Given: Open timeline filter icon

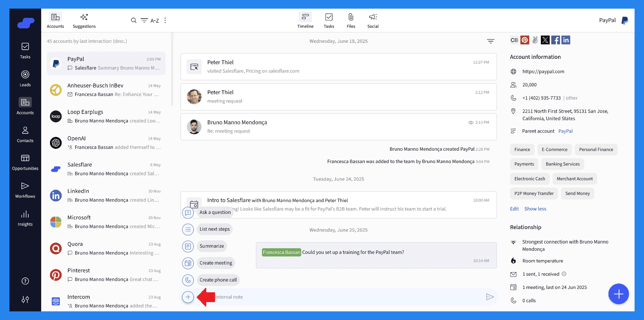Looking at the screenshot, I should tap(491, 41).
